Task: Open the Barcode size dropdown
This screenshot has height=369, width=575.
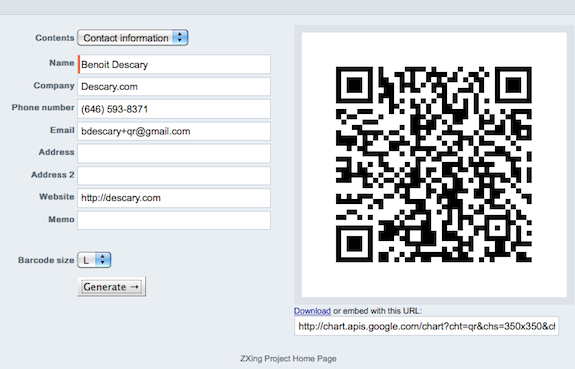Action: pos(94,260)
